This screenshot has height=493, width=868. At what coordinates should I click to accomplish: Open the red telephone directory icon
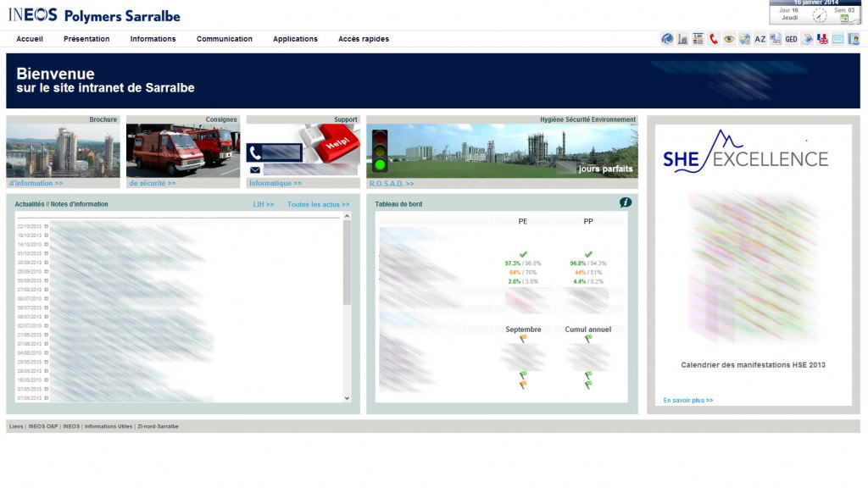[714, 39]
